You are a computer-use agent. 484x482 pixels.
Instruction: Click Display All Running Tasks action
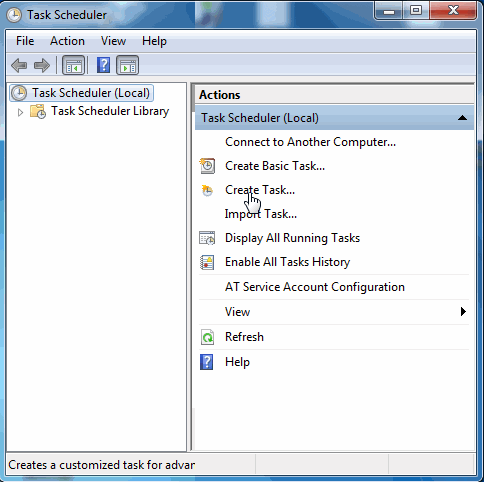click(292, 238)
